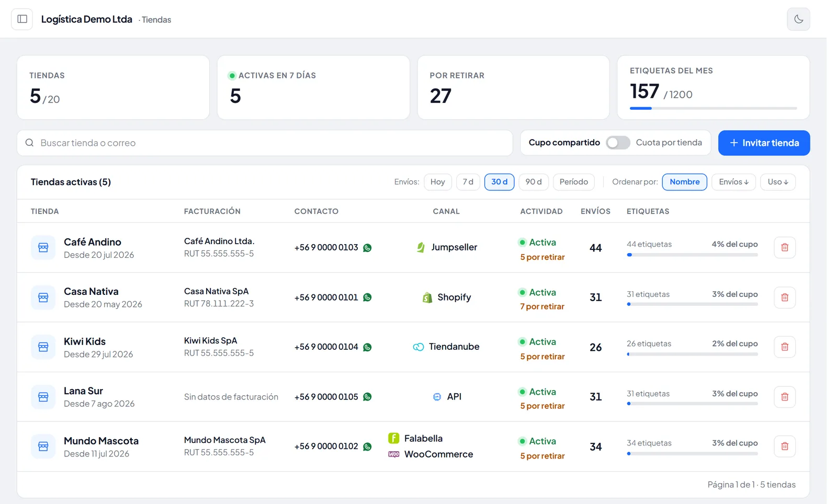Click the Kiwi Kids store icon
Image resolution: width=837 pixels, height=504 pixels.
click(43, 347)
